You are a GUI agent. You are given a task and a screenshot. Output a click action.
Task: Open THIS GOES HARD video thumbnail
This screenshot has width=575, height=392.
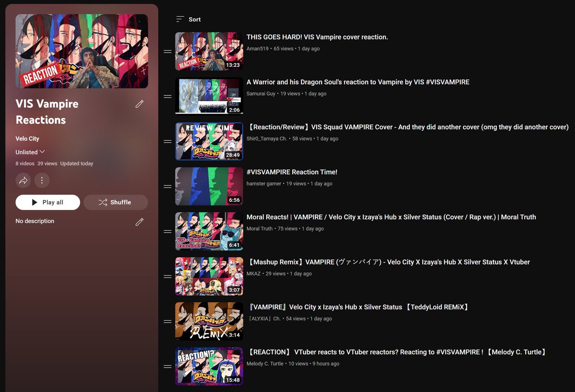209,51
